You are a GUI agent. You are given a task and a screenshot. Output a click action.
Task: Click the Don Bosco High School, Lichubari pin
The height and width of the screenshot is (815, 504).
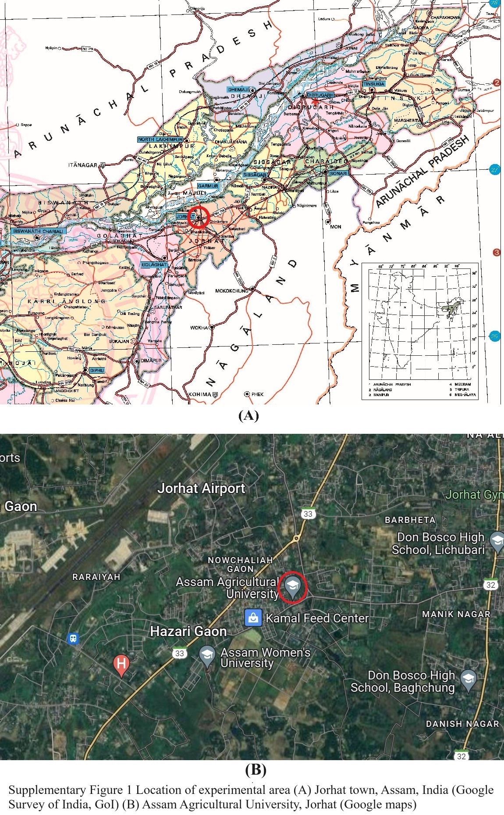coord(497,541)
